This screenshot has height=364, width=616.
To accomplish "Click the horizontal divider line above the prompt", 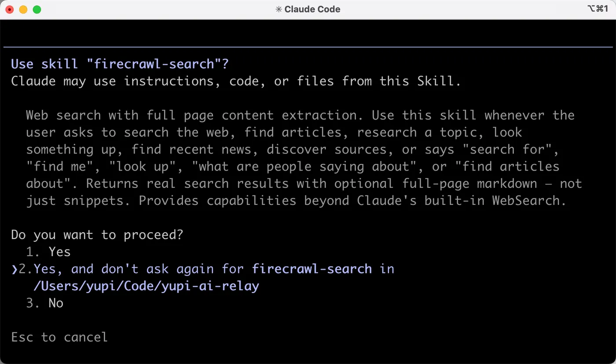I will pyautogui.click(x=308, y=47).
